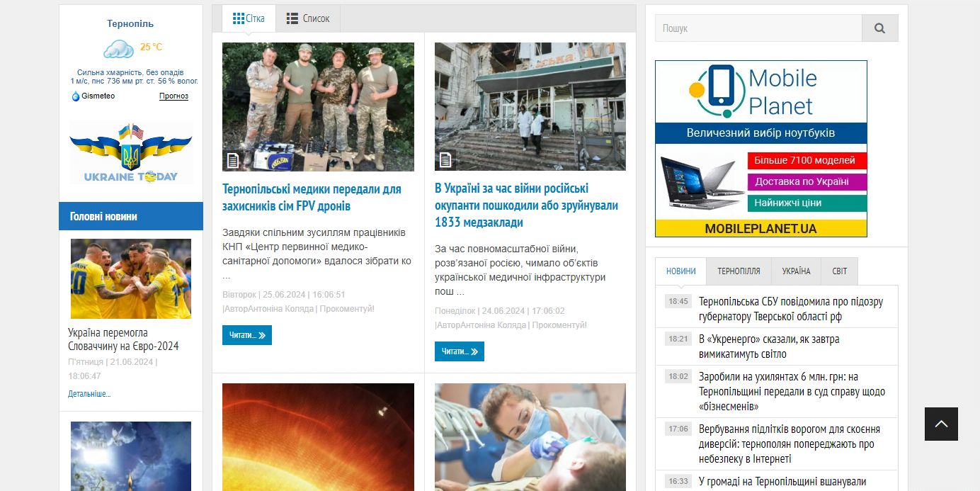This screenshot has width=980, height=491.
Task: Open the СВІТ tab
Action: click(840, 271)
